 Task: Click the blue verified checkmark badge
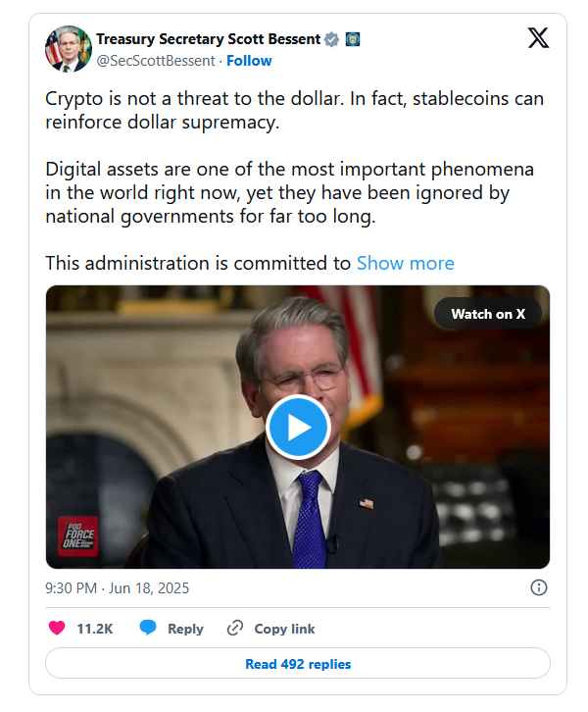coord(331,39)
